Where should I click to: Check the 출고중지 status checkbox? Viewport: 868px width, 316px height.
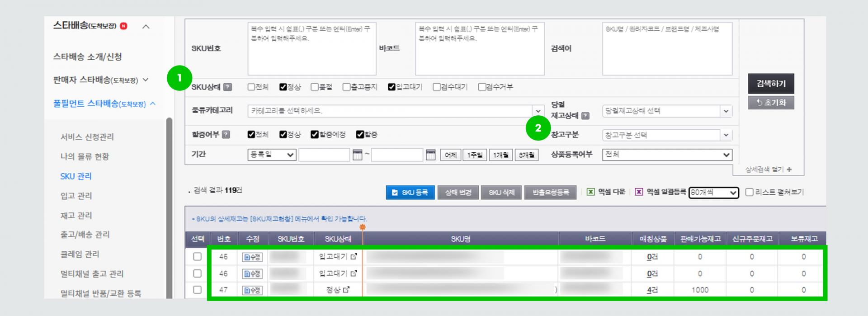tap(346, 87)
